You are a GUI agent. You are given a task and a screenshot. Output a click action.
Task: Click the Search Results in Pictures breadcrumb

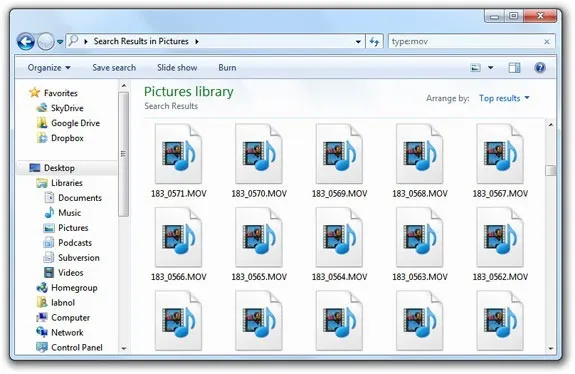pyautogui.click(x=141, y=41)
